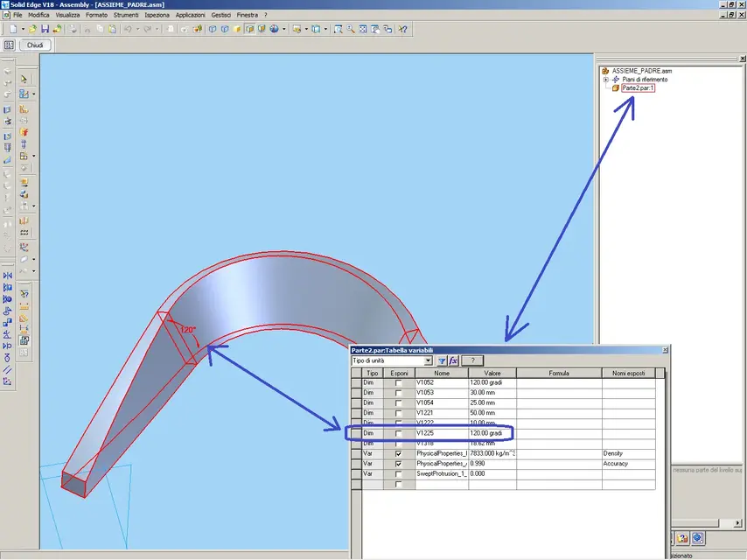
Task: Click the Chiudi button
Action: pyautogui.click(x=35, y=45)
